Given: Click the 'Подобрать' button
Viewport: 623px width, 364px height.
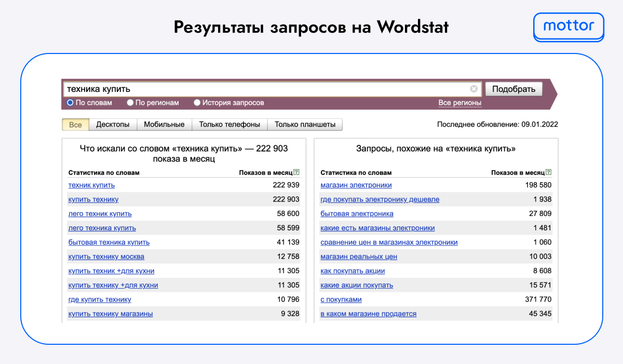Looking at the screenshot, I should pyautogui.click(x=513, y=89).
